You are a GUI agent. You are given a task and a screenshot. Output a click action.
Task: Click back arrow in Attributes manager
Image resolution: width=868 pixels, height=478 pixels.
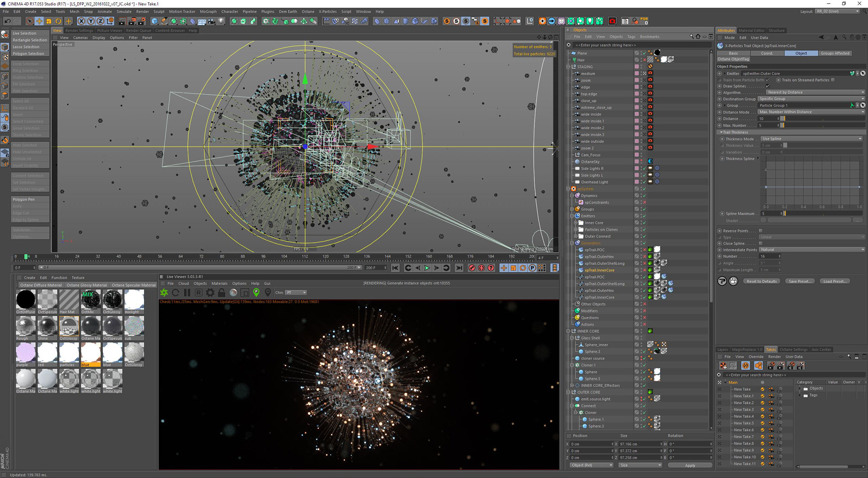821,37
